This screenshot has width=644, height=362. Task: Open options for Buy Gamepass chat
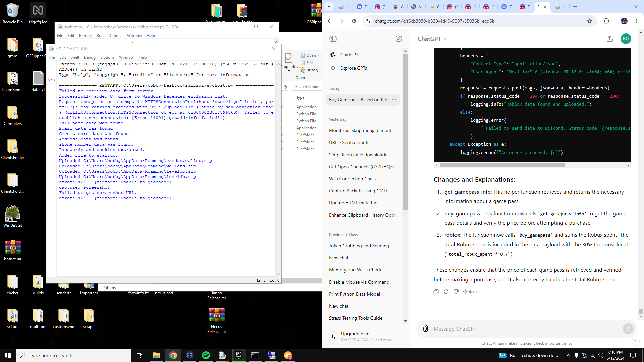point(394,100)
